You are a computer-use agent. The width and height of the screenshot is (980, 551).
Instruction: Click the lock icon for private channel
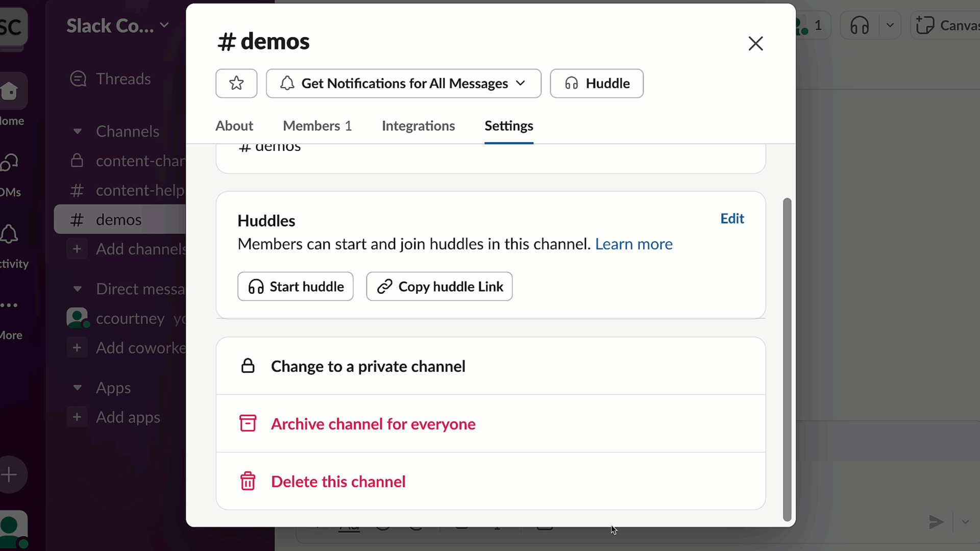coord(247,365)
